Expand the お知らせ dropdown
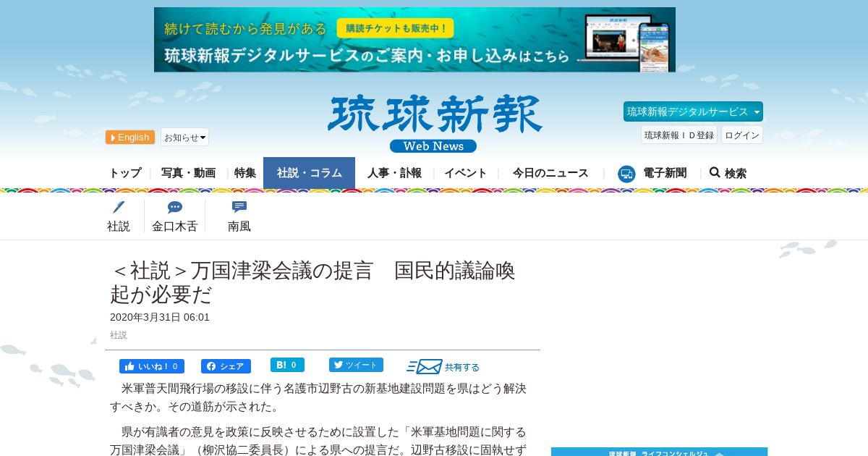 coord(184,138)
